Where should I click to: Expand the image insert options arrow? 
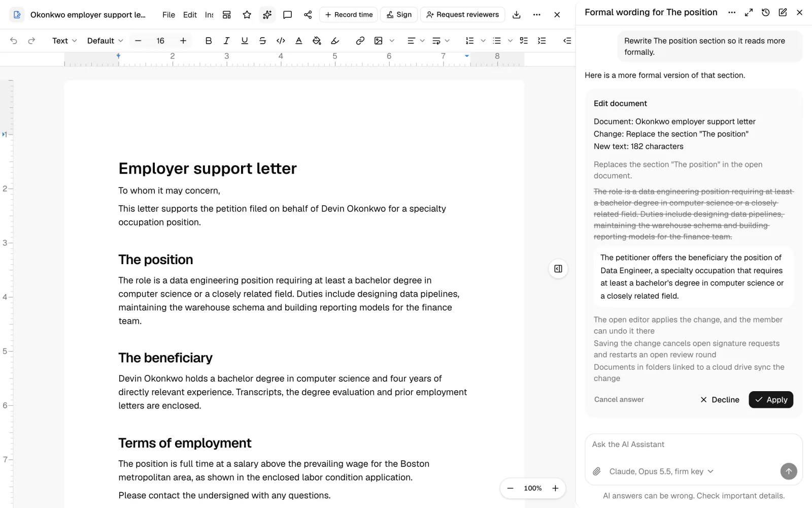(x=392, y=41)
